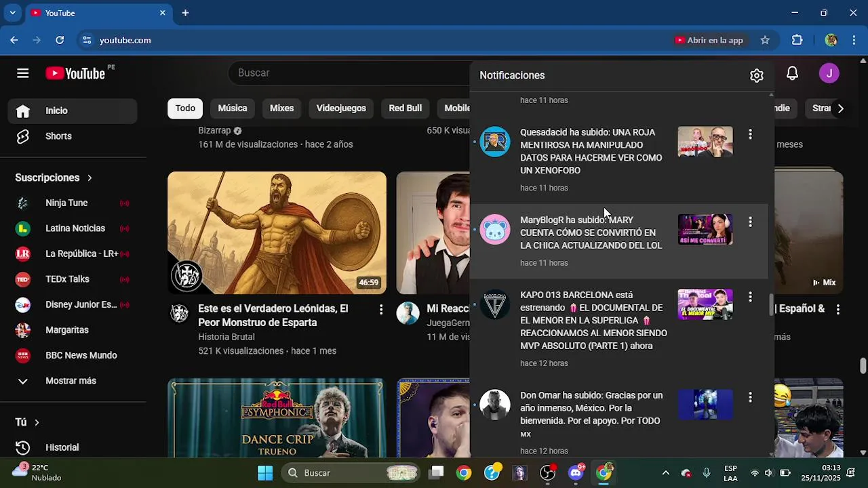Select the Red Bull category chip

point(405,108)
